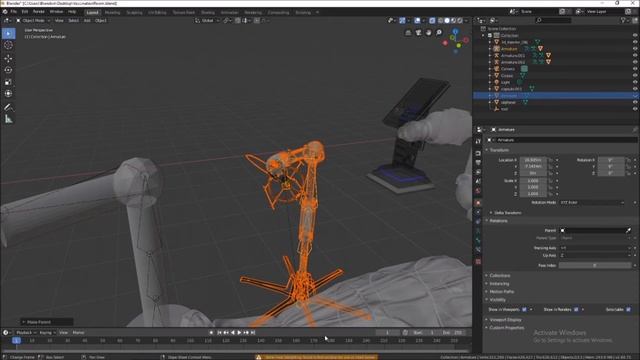The height and width of the screenshot is (360, 640).
Task: Open the Global transform orientation dropdown
Action: [x=207, y=20]
